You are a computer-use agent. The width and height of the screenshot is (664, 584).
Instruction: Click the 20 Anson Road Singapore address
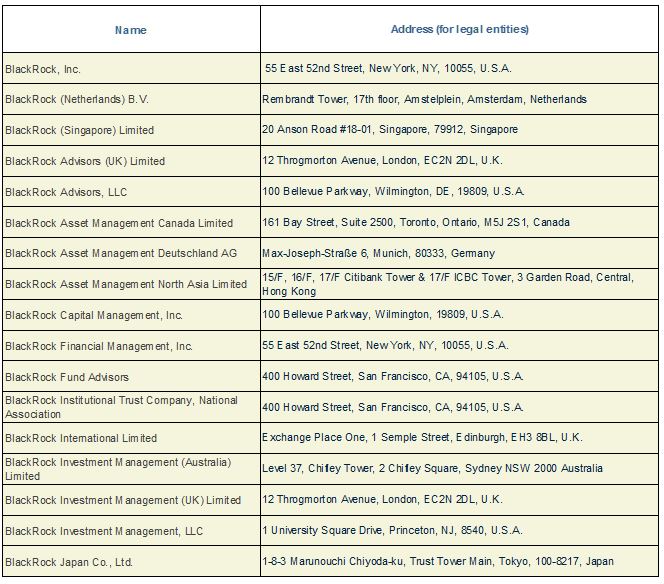(x=390, y=129)
